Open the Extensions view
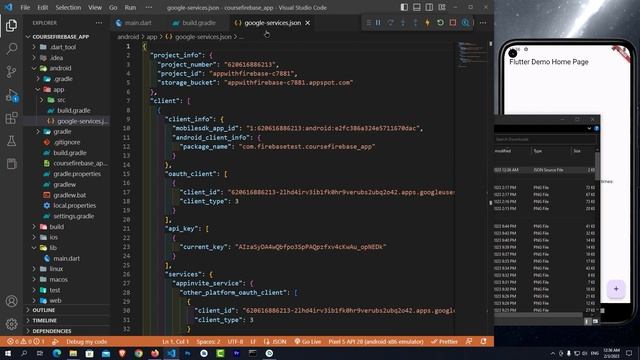Screen dimensions: 640x360 11,118
